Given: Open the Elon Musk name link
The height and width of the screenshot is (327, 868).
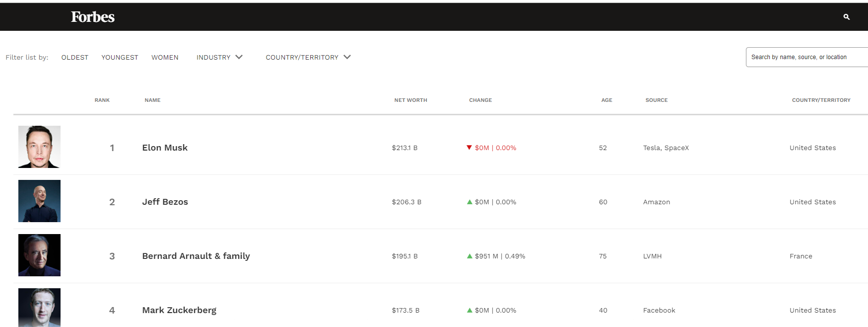Looking at the screenshot, I should pos(165,148).
